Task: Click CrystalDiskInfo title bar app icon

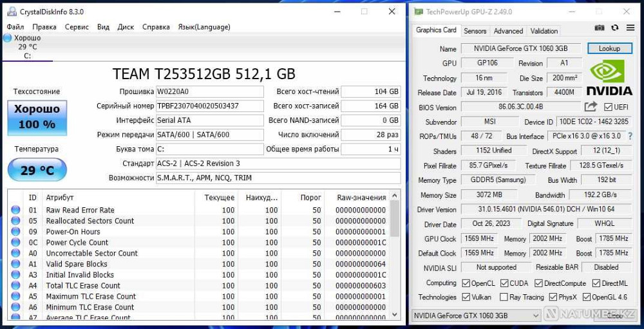Action: point(12,12)
